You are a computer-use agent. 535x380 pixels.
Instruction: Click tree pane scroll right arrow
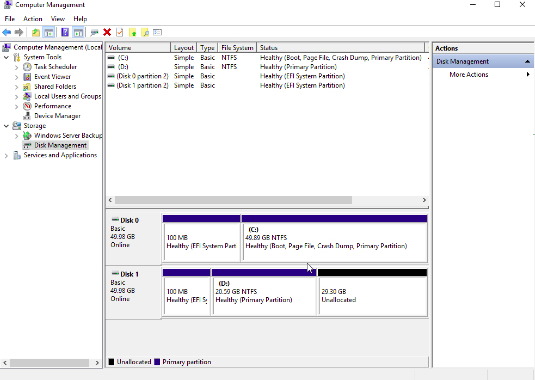[x=97, y=363]
